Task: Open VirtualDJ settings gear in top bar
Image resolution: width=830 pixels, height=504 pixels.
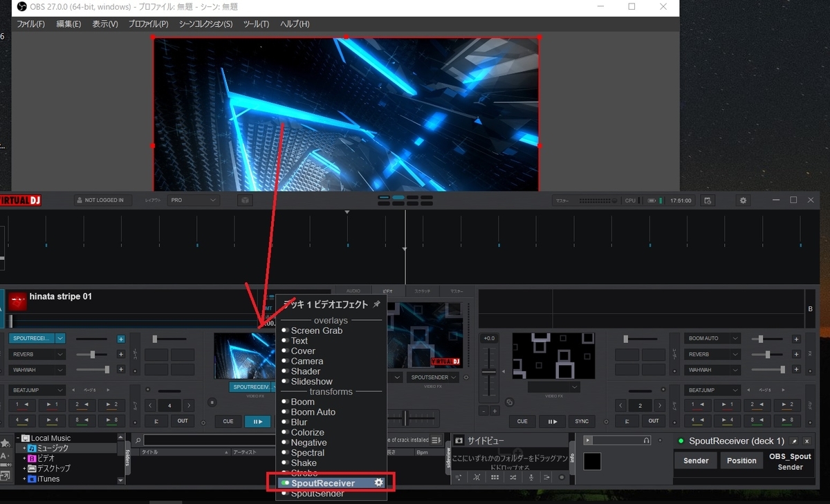Action: tap(743, 200)
